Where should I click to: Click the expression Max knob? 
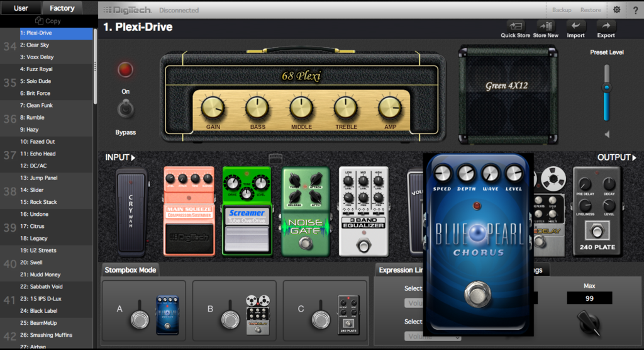[588, 323]
